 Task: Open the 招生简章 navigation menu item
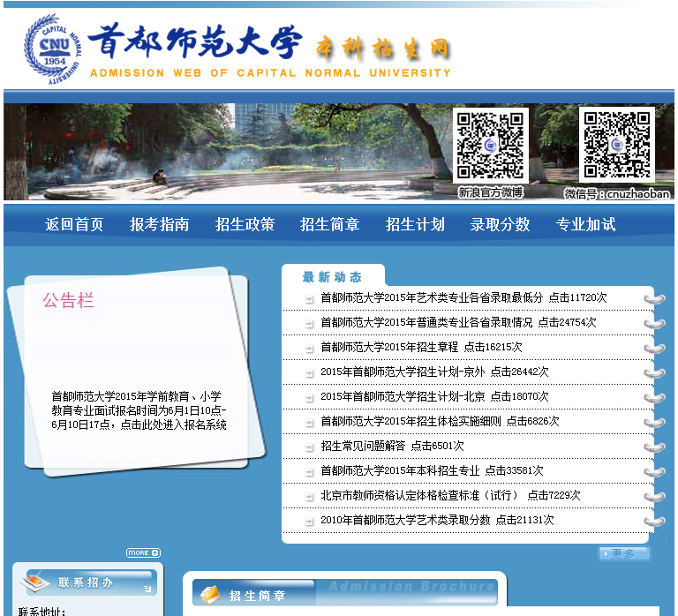330,224
